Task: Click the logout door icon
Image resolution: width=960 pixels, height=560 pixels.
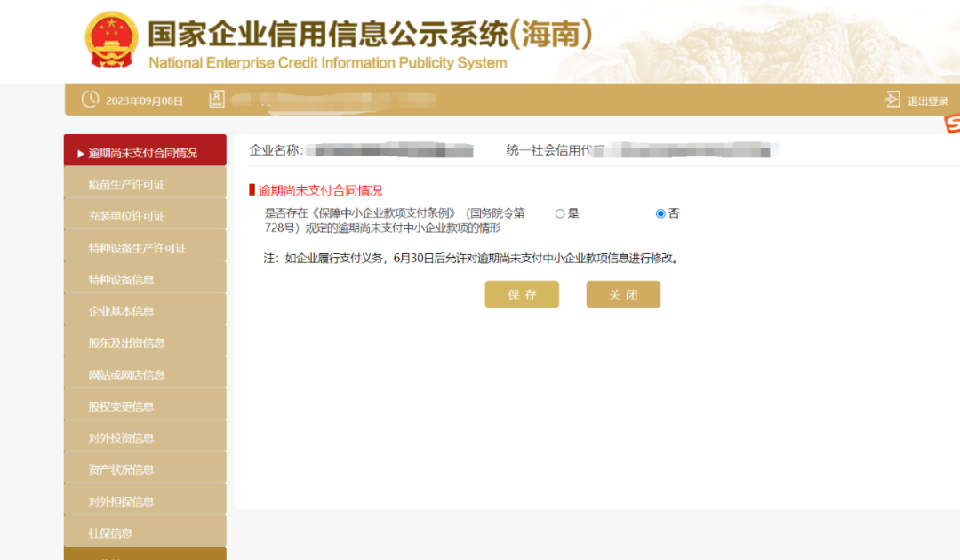Action: click(x=892, y=100)
